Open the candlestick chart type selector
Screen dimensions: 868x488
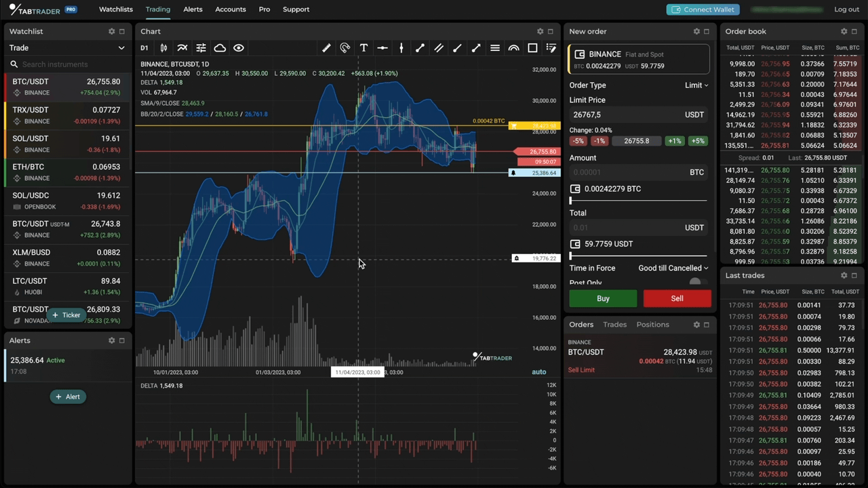(163, 48)
